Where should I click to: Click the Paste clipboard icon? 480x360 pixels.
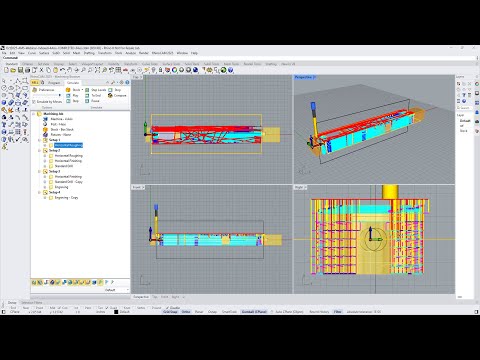click(55, 70)
